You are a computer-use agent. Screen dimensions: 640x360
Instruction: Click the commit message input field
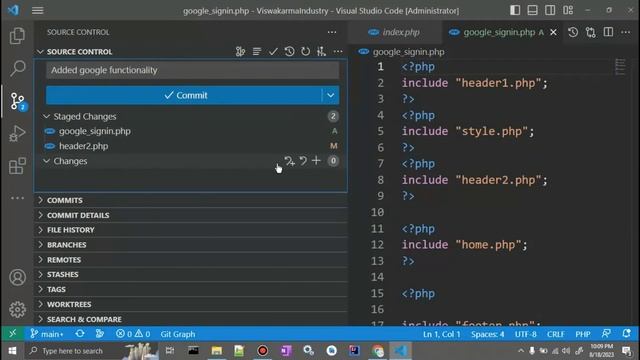coord(192,70)
